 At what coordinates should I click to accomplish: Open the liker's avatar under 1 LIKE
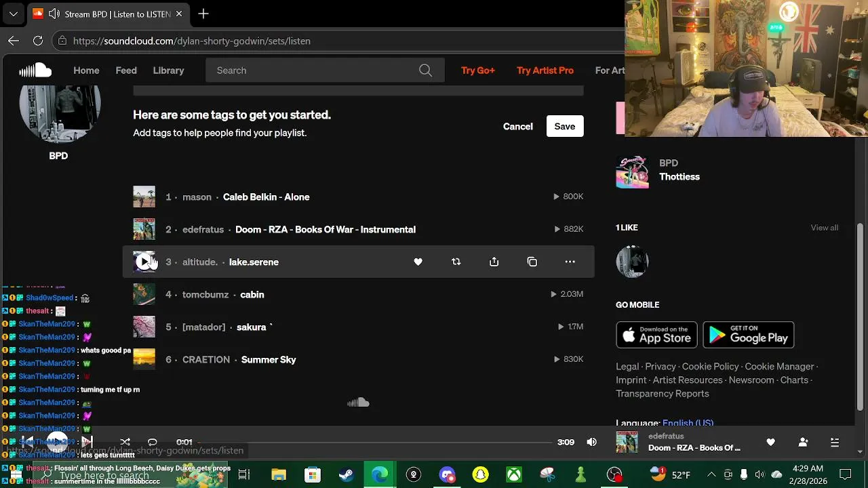632,262
